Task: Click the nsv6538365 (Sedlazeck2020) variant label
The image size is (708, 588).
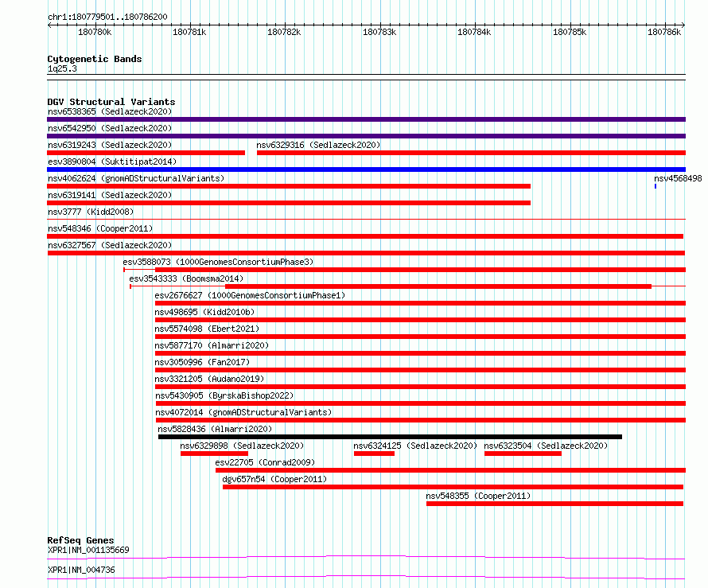Action: [110, 111]
